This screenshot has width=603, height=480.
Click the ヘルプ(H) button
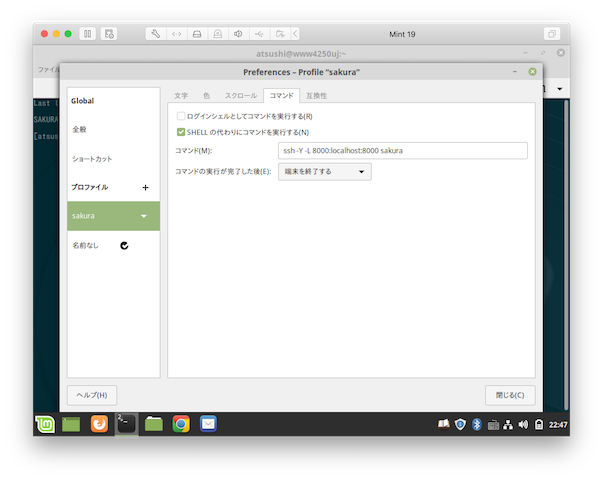pos(97,394)
